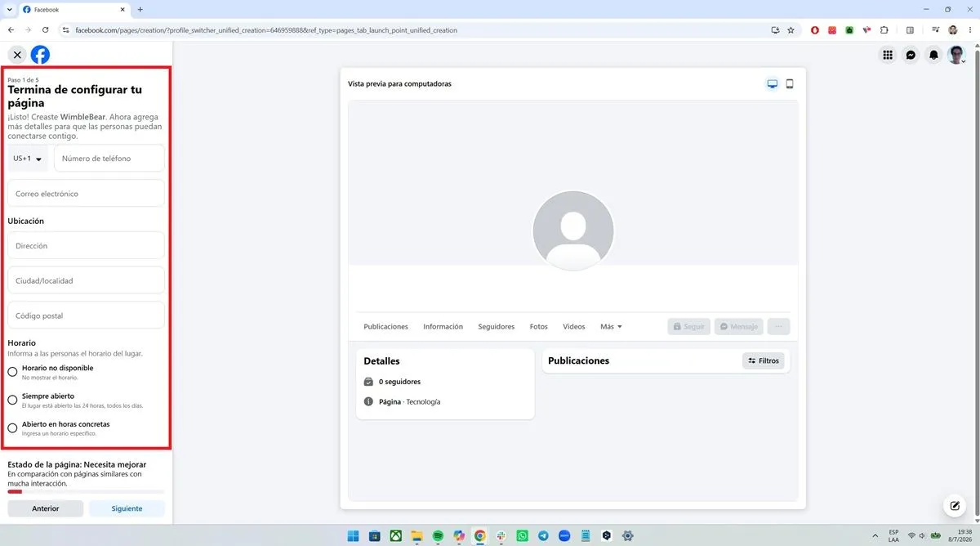Click the page status progress bar
Viewport: 980px width, 546px height.
point(86,492)
